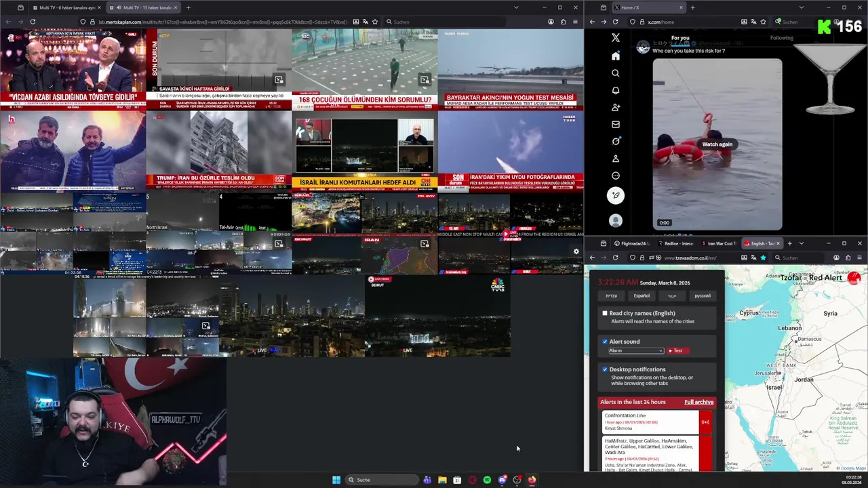Open the hamburger menu in tzevaadom browser

(x=860, y=258)
